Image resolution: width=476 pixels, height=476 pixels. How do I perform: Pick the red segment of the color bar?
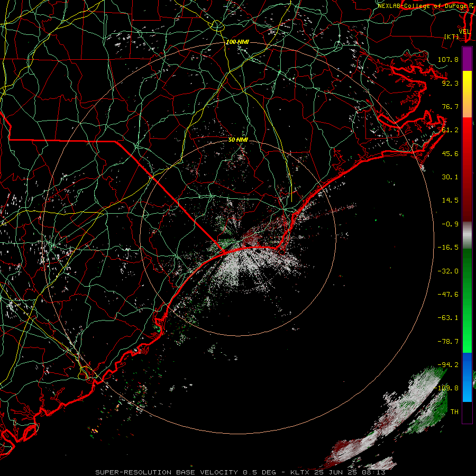click(467, 169)
